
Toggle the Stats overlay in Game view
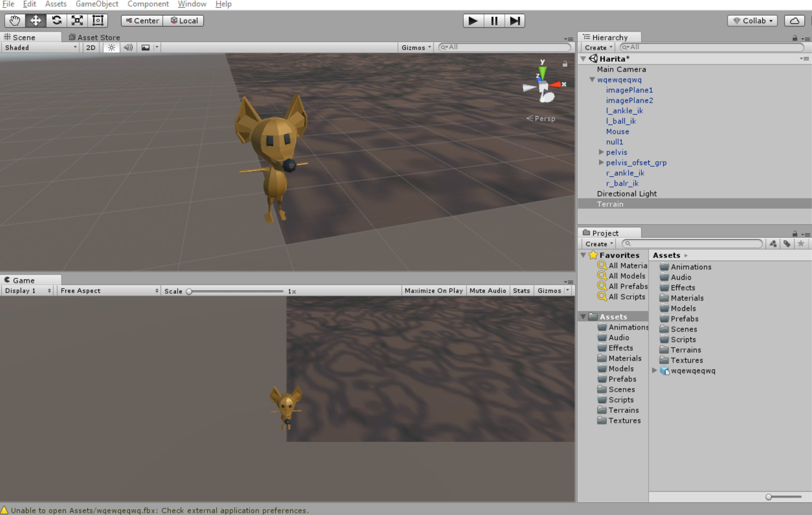pos(521,290)
